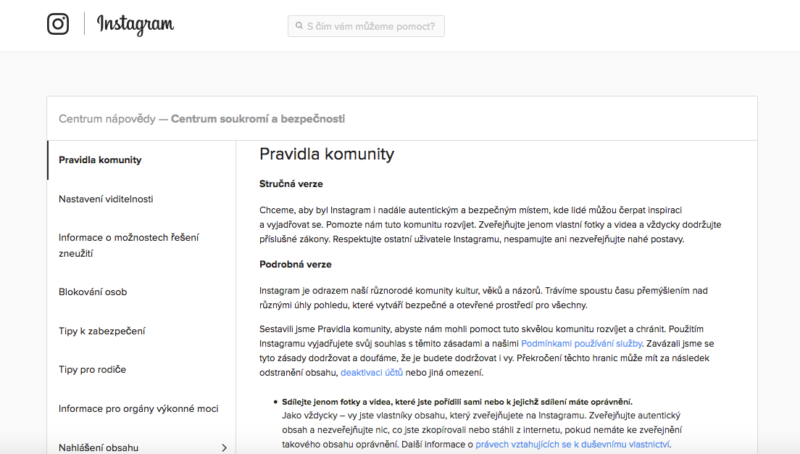Open Tipy pro rodiče sidebar item
The height and width of the screenshot is (454, 800).
(x=92, y=369)
